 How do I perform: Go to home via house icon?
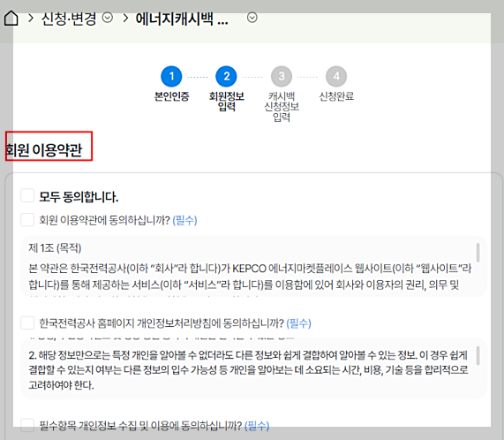click(11, 18)
